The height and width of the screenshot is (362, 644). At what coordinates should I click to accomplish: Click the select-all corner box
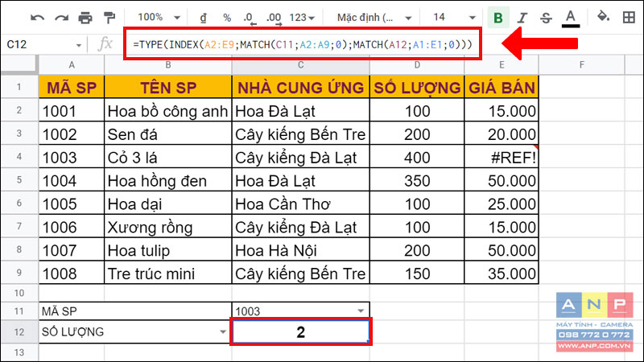point(19,65)
